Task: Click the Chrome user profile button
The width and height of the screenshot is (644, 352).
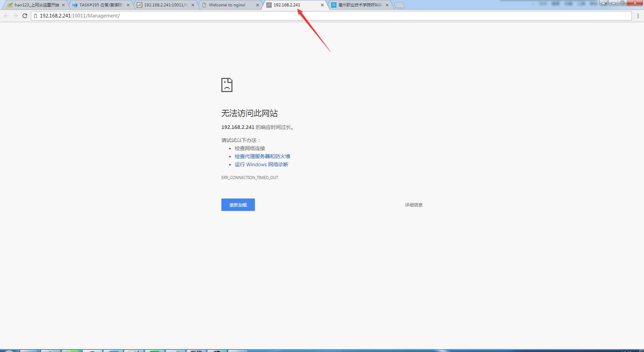Action: pos(604,3)
